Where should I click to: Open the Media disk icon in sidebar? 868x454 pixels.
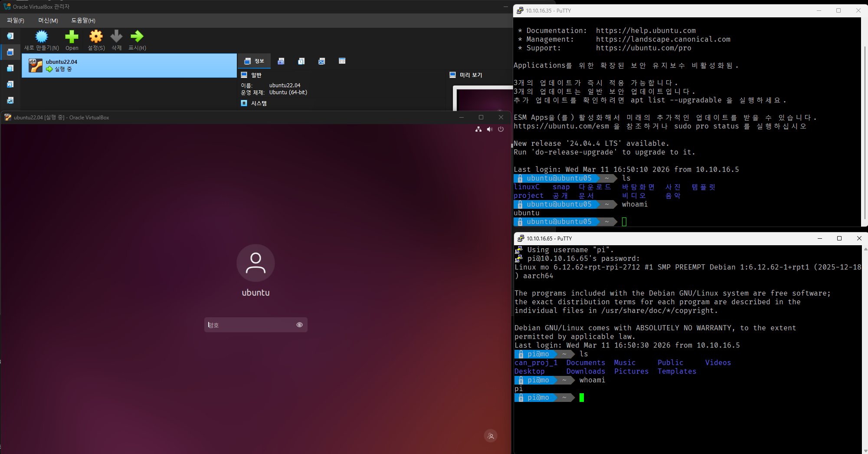[10, 84]
